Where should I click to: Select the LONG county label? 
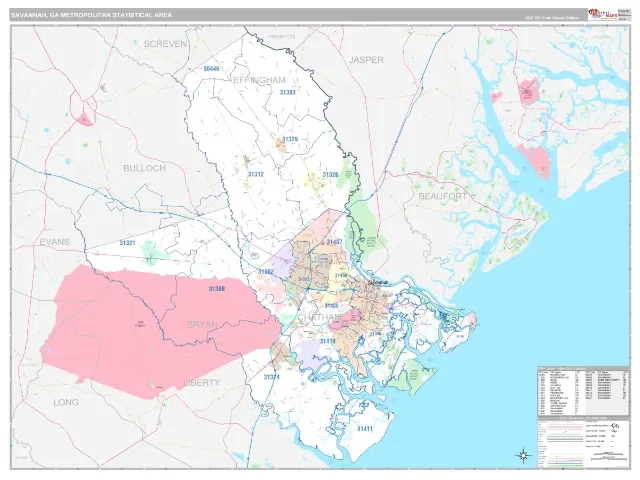[66, 402]
